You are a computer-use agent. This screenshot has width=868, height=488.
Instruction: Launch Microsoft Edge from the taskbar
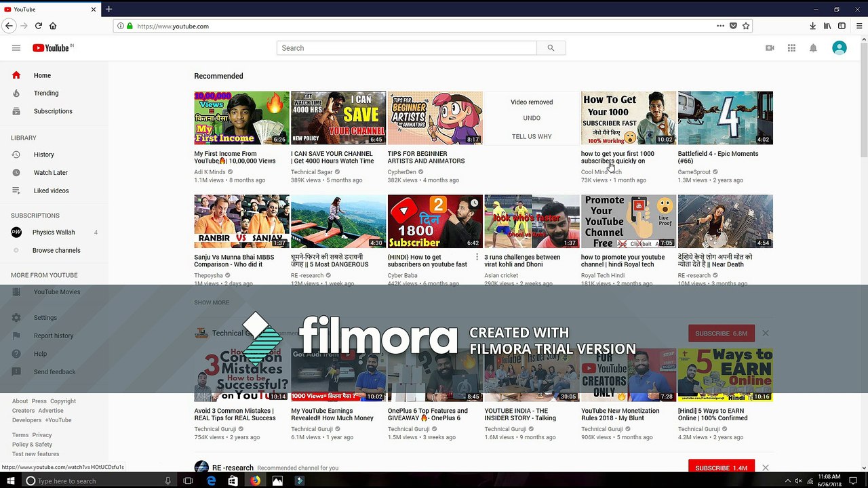click(211, 481)
